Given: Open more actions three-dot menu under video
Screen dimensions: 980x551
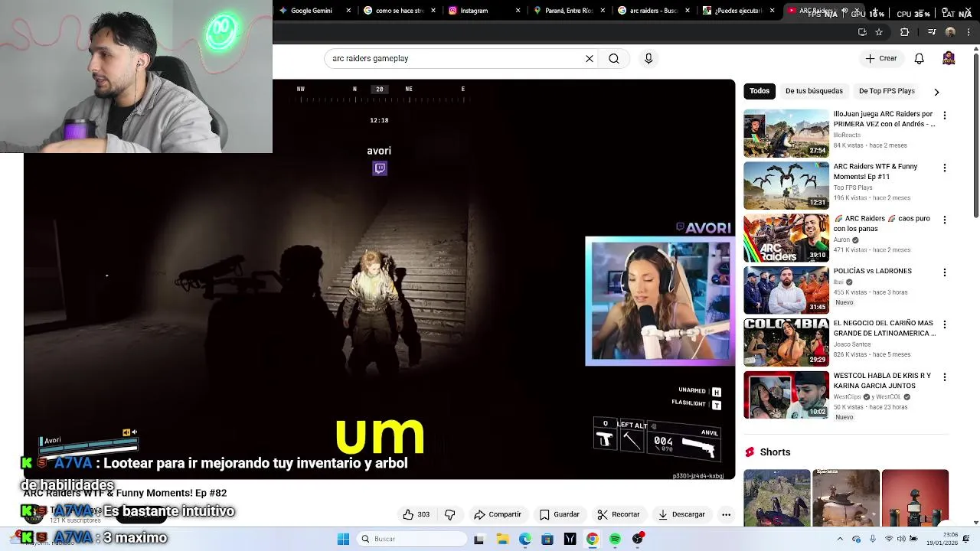Looking at the screenshot, I should coord(726,514).
